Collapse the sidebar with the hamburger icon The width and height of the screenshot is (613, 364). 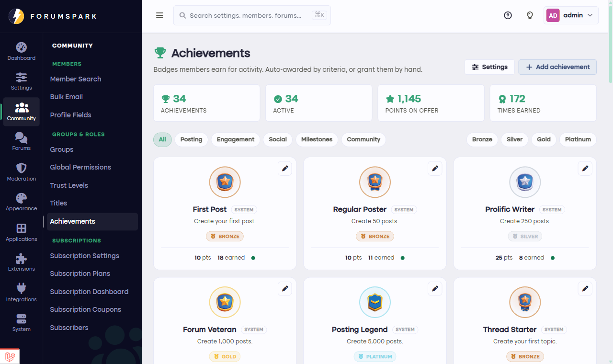pos(159,15)
